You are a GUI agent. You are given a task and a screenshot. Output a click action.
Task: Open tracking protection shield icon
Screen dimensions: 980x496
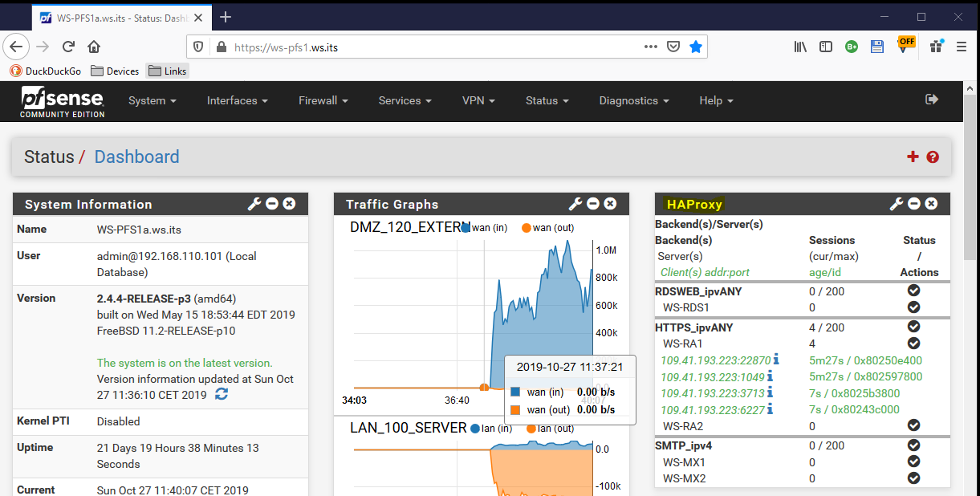tap(199, 47)
